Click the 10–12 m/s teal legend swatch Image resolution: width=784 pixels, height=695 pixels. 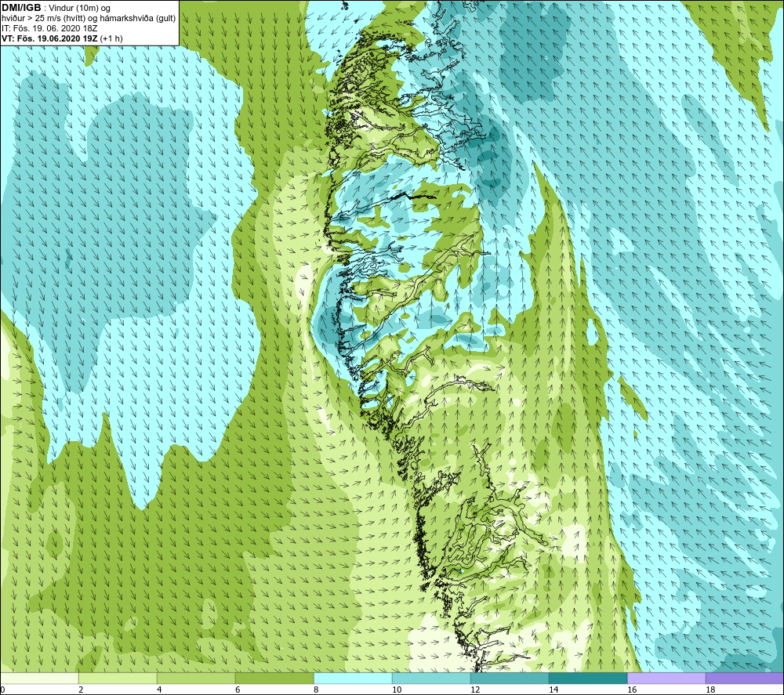pyautogui.click(x=431, y=678)
